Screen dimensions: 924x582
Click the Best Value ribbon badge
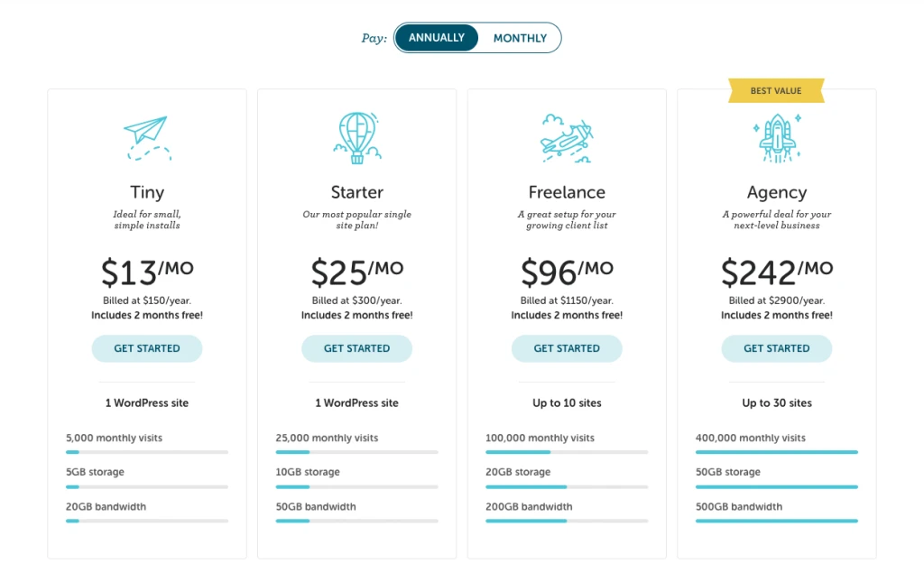pyautogui.click(x=776, y=90)
